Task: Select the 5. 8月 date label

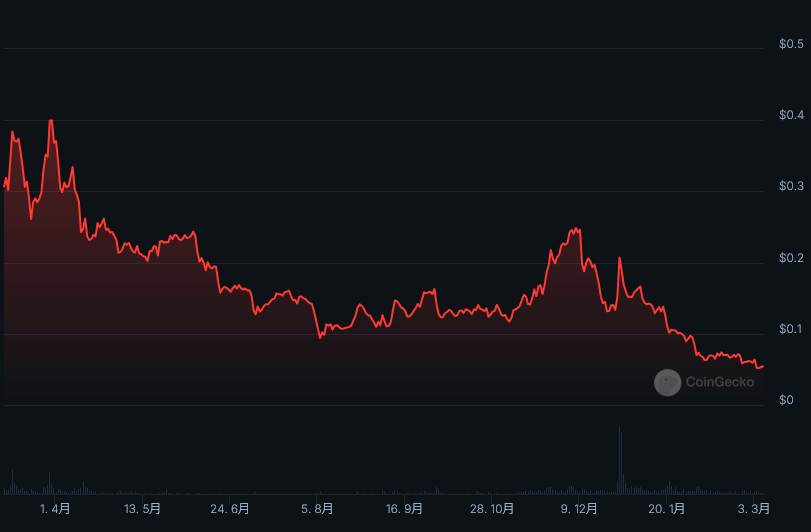Action: 318,509
